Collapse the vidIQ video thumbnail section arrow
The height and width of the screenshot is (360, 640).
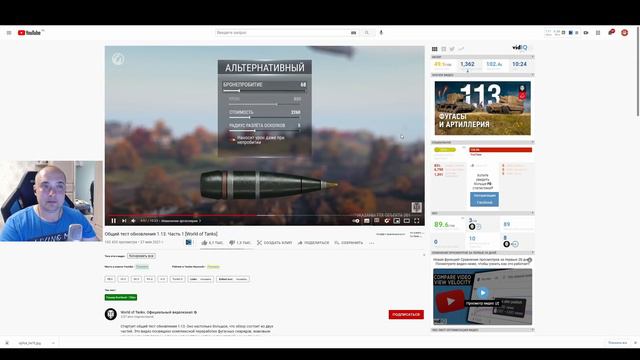point(532,75)
